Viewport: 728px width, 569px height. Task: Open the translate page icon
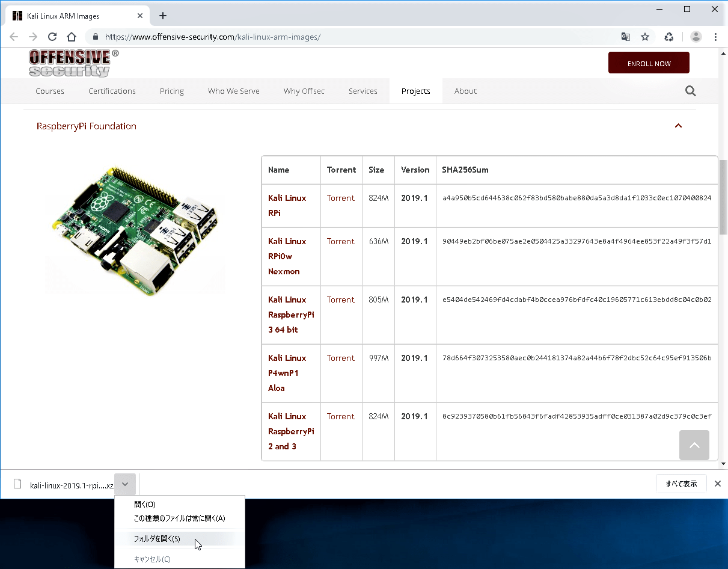tap(626, 37)
